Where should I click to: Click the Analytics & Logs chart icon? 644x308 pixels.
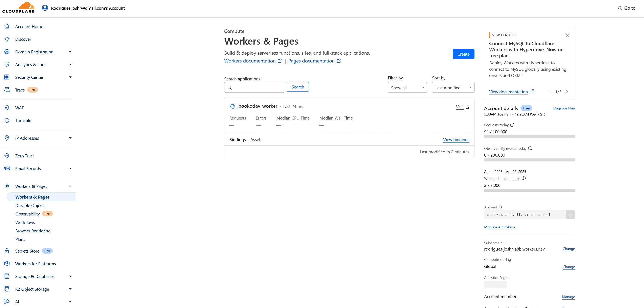(x=7, y=64)
